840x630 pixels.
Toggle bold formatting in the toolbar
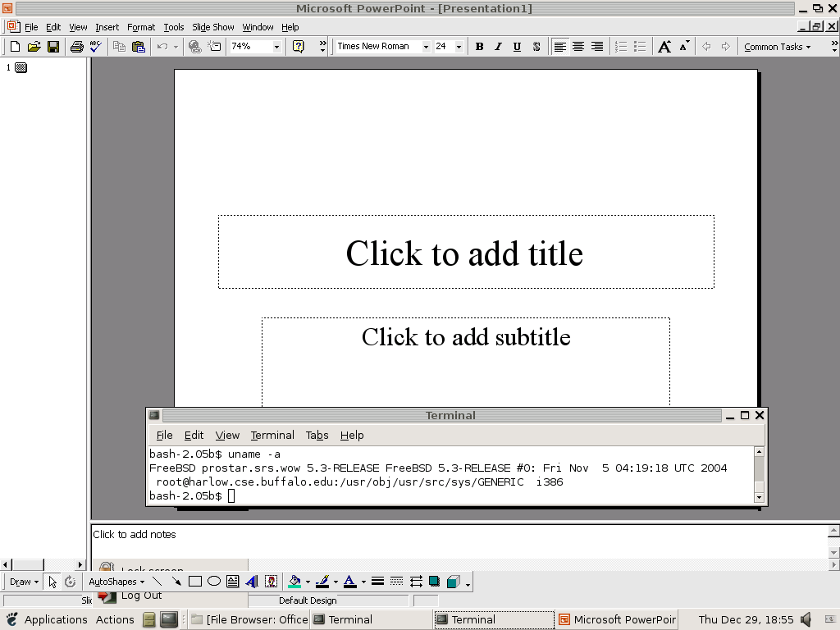479,46
